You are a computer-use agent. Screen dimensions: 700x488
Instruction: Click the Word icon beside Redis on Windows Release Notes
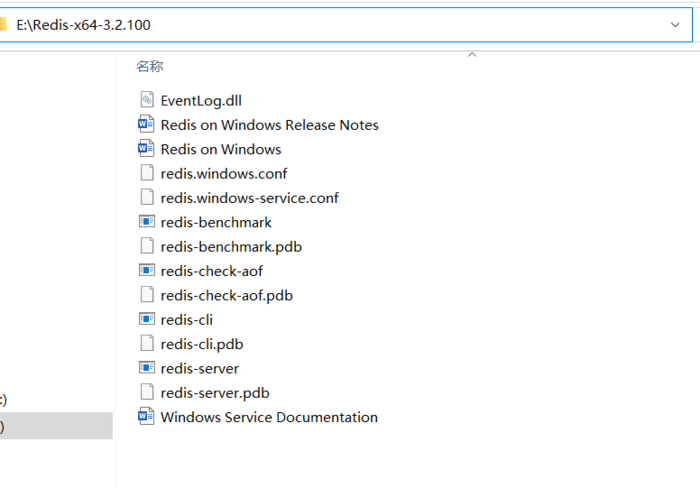coord(146,124)
